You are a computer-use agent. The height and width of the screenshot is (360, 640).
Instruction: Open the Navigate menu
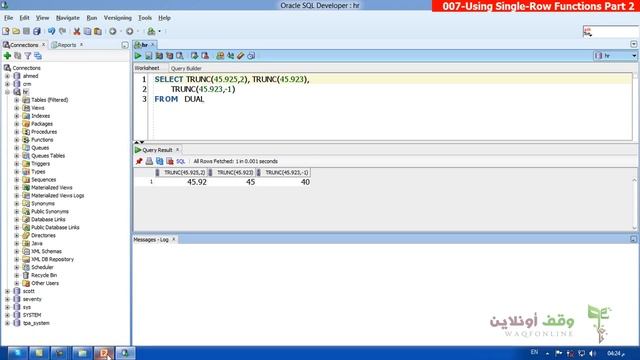point(68,18)
